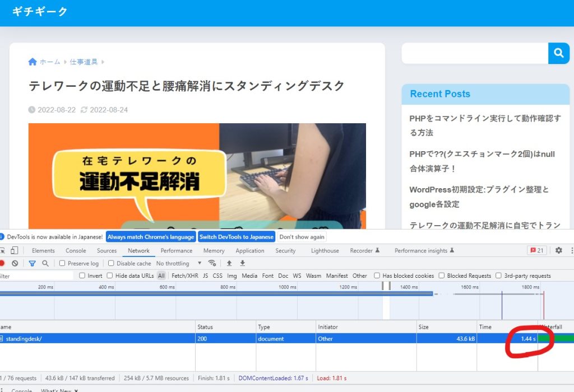The image size is (574, 392).
Task: Click the import HAR upload arrow
Action: [229, 263]
